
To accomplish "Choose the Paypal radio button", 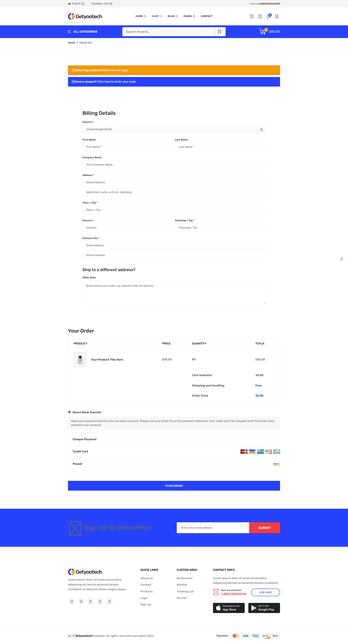I will coord(70,463).
